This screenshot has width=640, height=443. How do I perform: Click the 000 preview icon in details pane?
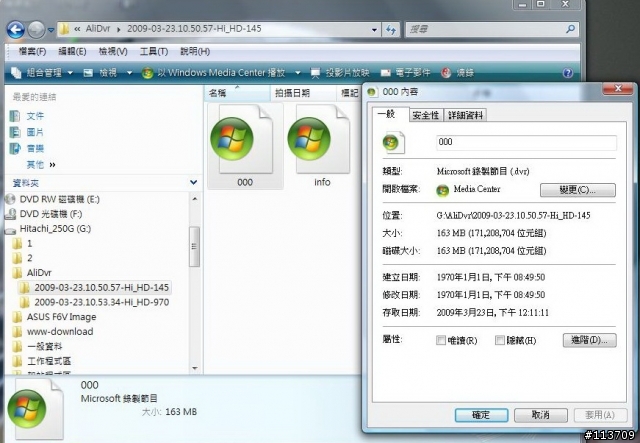click(x=36, y=409)
